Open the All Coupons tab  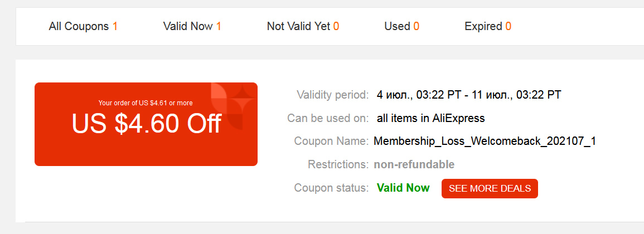83,27
